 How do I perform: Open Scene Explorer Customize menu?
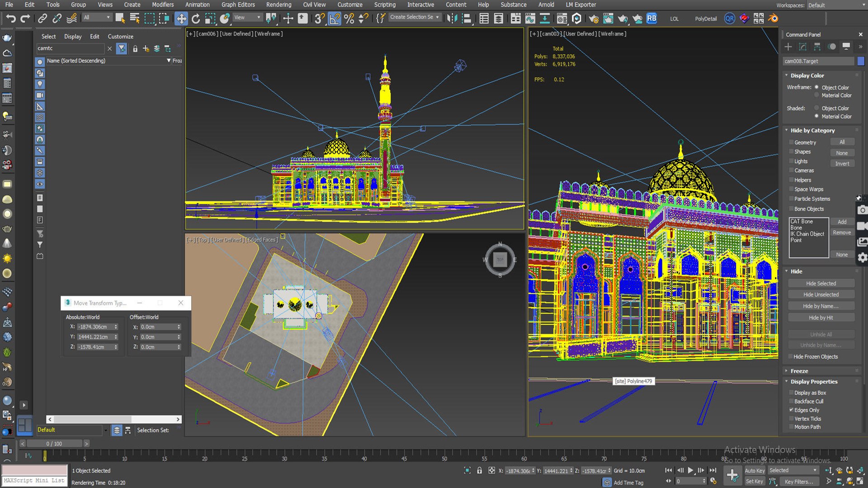pos(120,36)
